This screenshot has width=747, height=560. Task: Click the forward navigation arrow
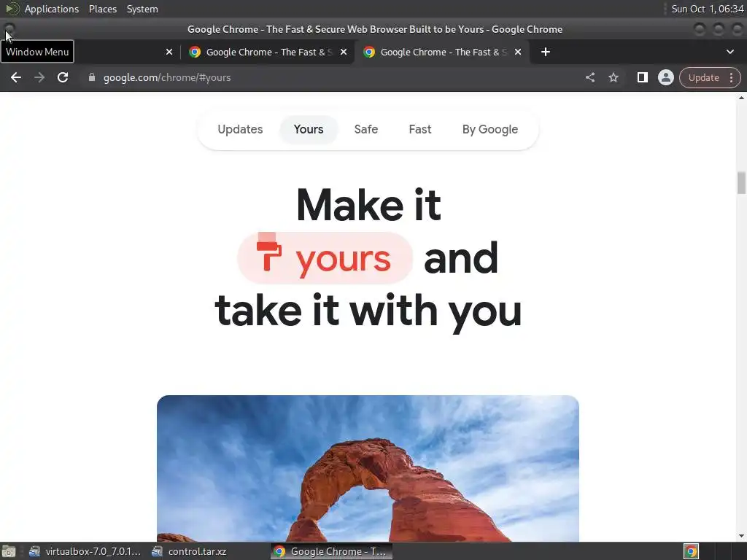[39, 77]
